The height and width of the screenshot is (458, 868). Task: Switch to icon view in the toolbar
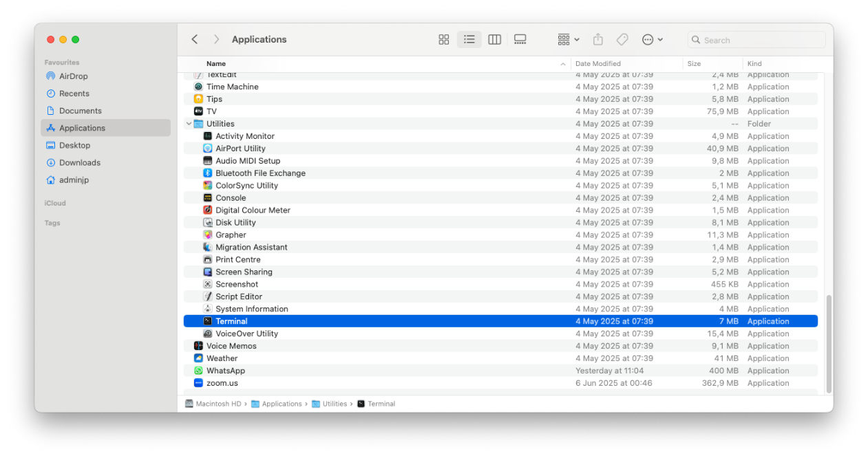(444, 40)
